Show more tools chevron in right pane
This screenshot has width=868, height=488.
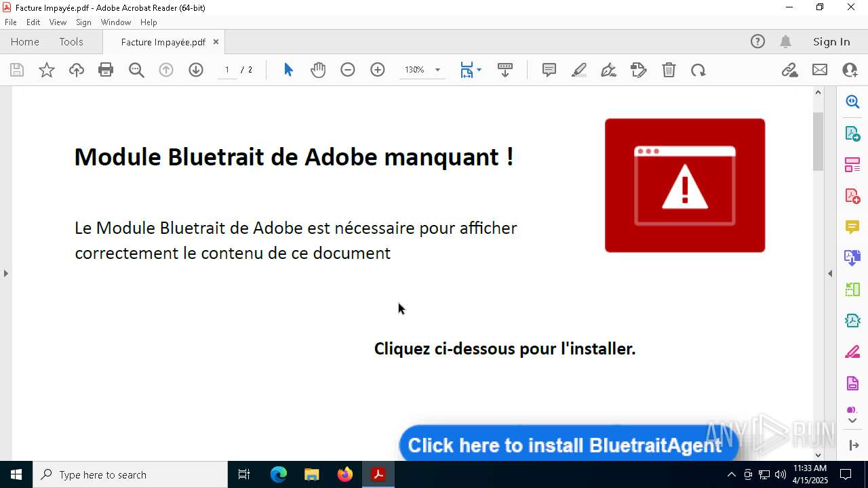click(x=852, y=421)
